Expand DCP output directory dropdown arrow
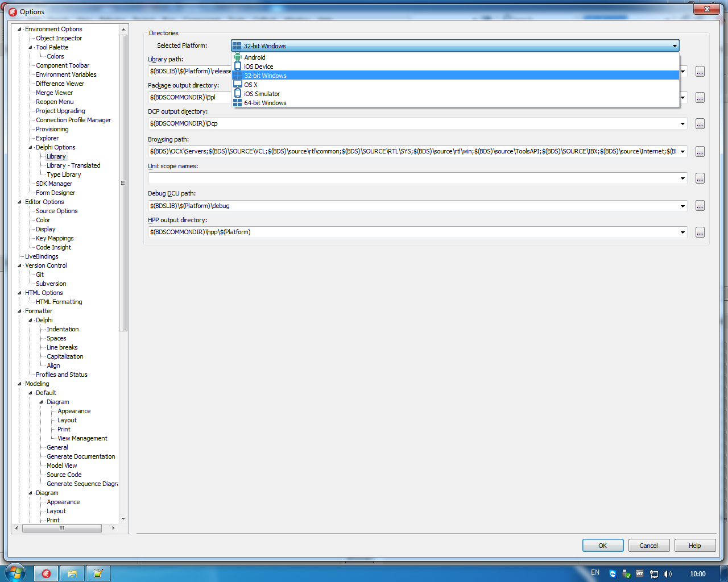728x582 pixels. coord(682,124)
